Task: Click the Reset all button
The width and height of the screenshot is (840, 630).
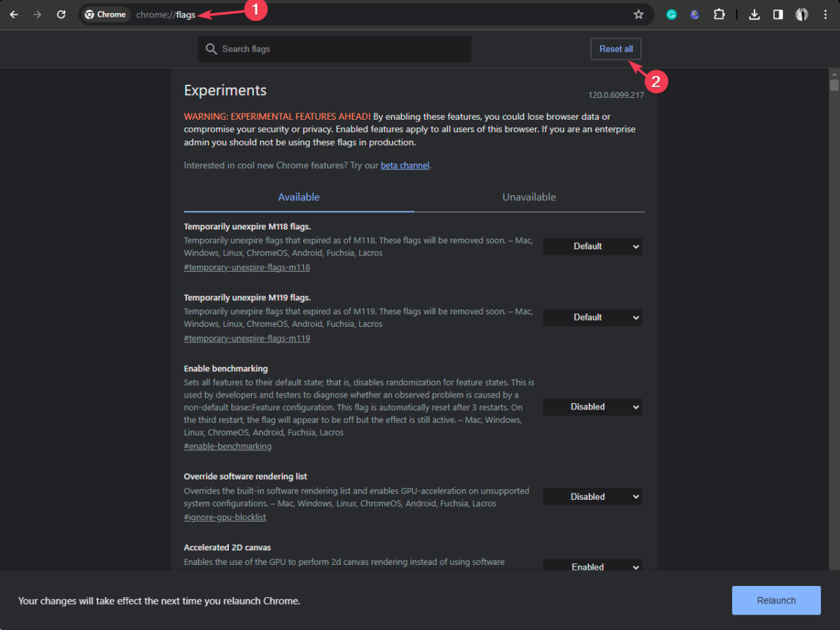Action: coord(616,49)
